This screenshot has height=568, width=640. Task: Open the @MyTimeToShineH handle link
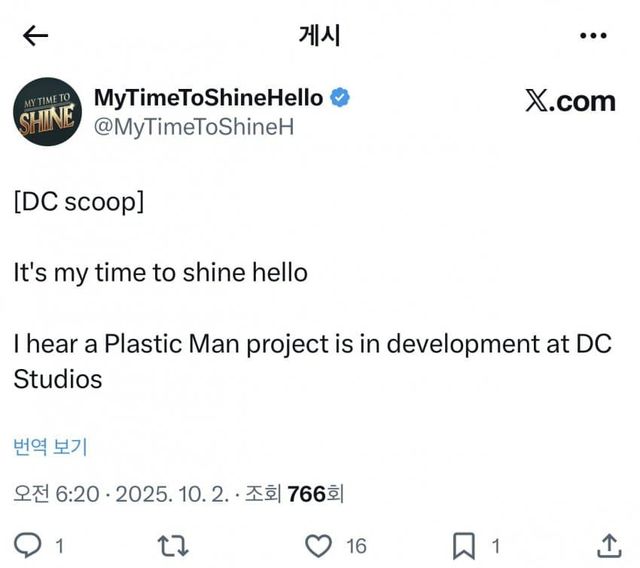click(179, 127)
